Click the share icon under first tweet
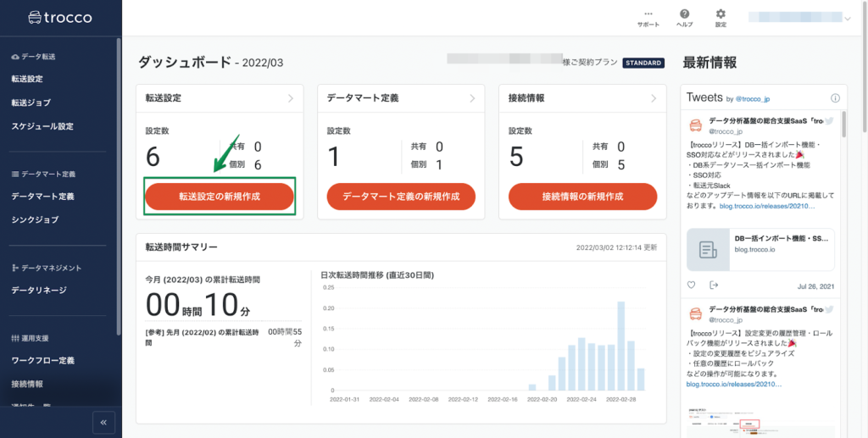Image resolution: width=868 pixels, height=438 pixels. (x=714, y=285)
